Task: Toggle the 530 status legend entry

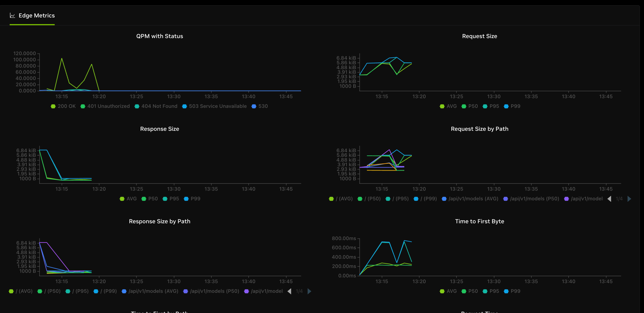Action: (259, 106)
